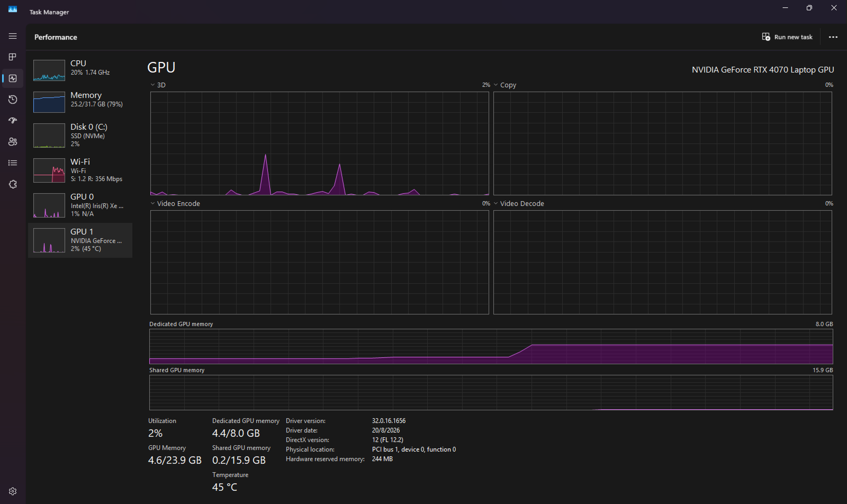Open the hamburger navigation menu
The height and width of the screenshot is (504, 847).
tap(12, 36)
